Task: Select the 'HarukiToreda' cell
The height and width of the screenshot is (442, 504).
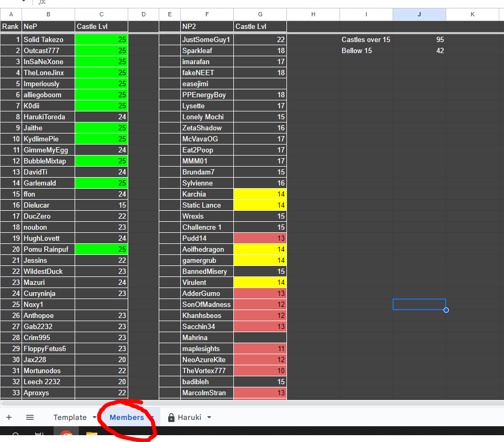Action: pos(48,117)
